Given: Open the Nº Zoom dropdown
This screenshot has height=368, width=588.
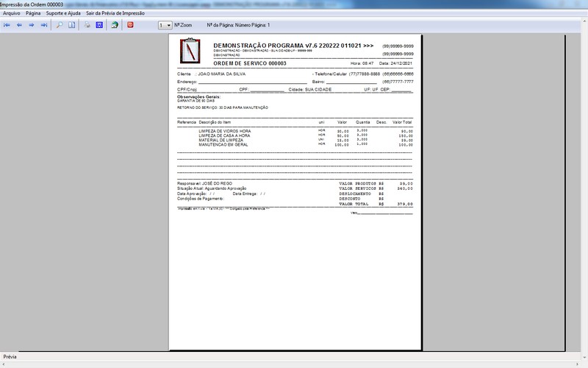Looking at the screenshot, I should pyautogui.click(x=165, y=25).
